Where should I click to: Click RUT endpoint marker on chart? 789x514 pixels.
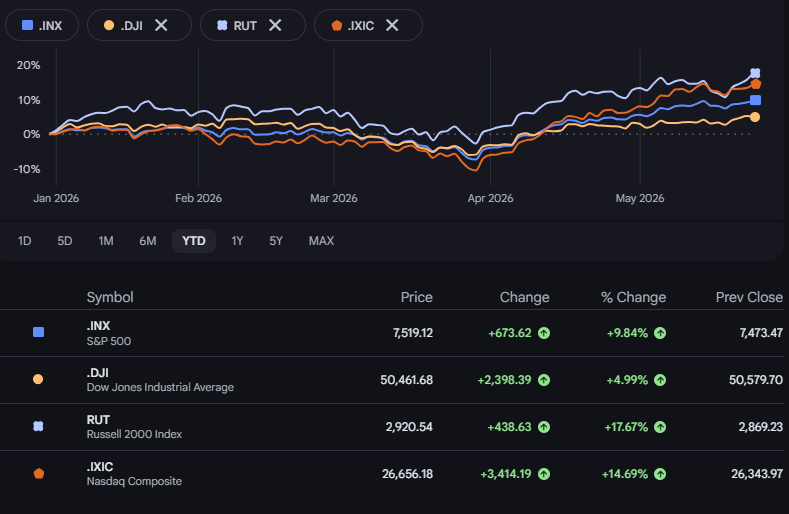click(x=755, y=73)
